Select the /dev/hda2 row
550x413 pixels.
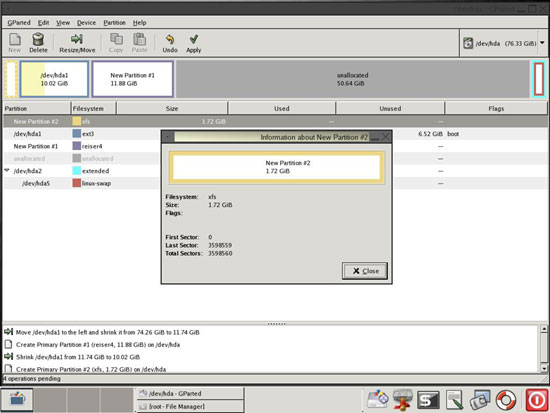coord(275,171)
